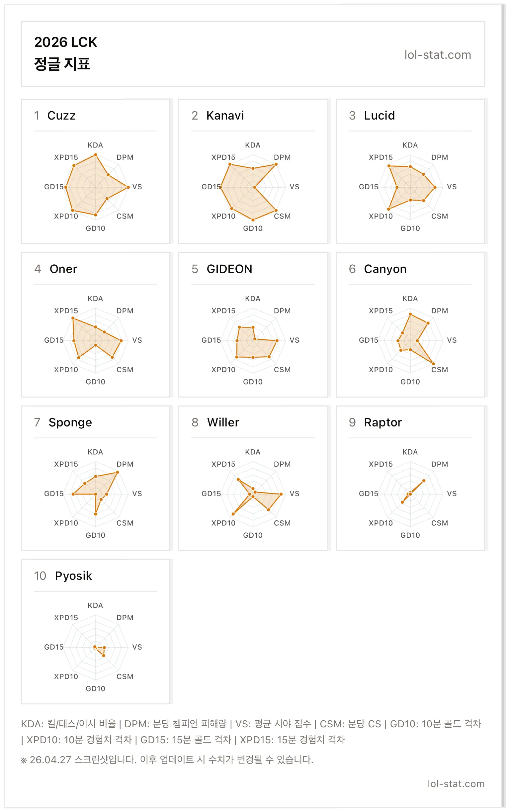Viewport: 506px width, 812px height.
Task: Click Kanavi's GD10 data point
Action: 253,220
